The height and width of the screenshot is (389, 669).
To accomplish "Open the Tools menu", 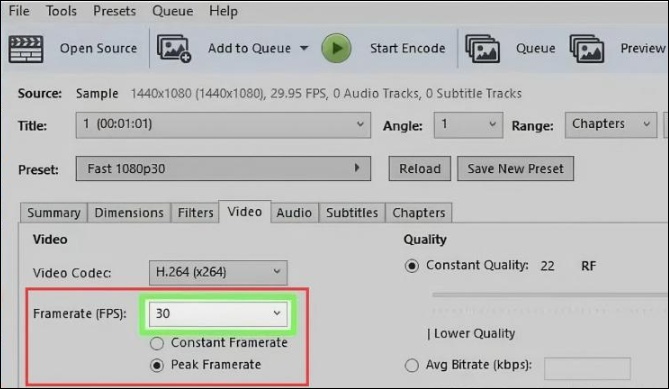I will tap(61, 11).
